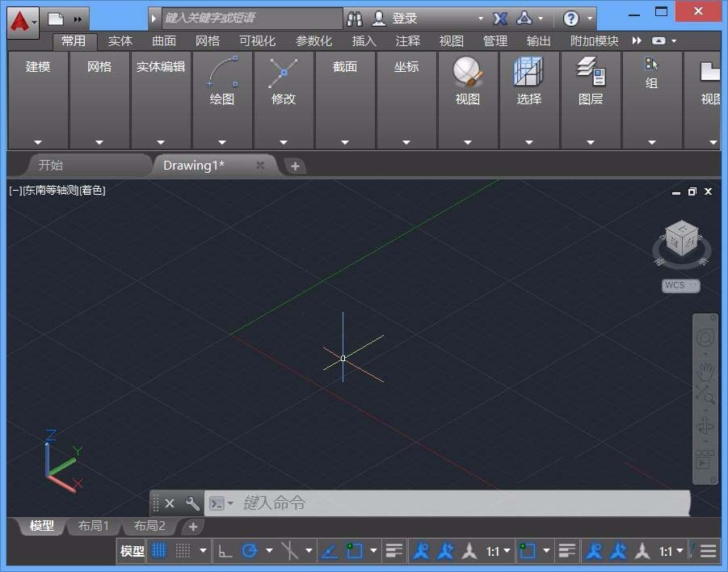Show more ribbon tabs with double arrow

tap(637, 41)
